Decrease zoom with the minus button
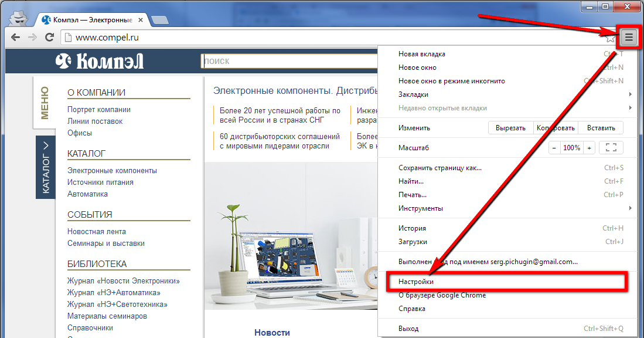This screenshot has width=644, height=338. coord(554,148)
